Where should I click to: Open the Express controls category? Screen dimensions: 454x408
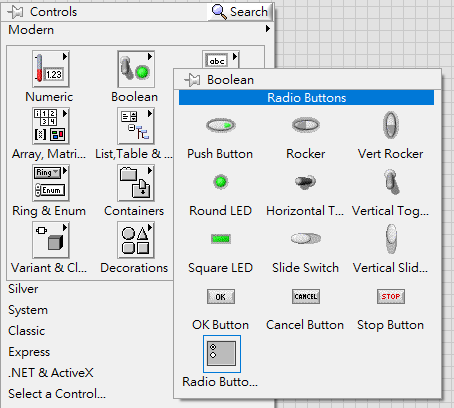point(29,352)
